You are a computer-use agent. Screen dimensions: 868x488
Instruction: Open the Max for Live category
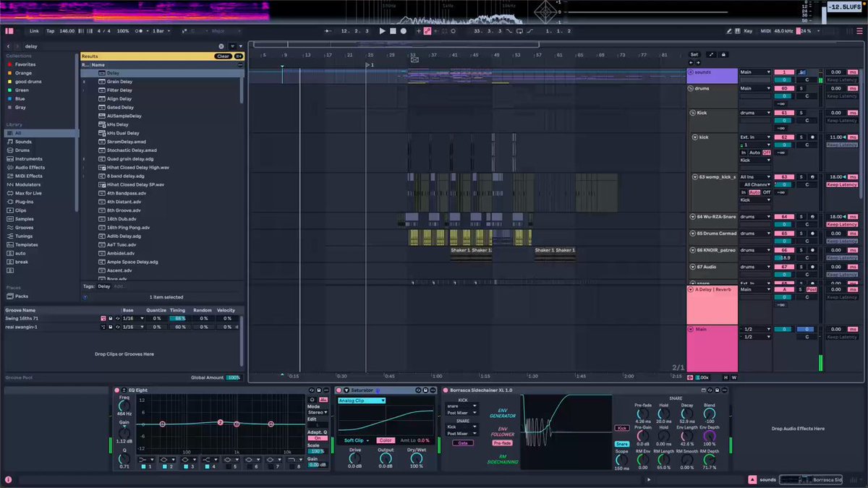(x=28, y=193)
